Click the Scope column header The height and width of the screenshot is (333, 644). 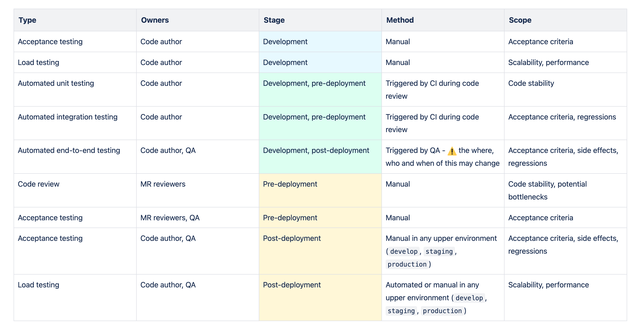[520, 20]
